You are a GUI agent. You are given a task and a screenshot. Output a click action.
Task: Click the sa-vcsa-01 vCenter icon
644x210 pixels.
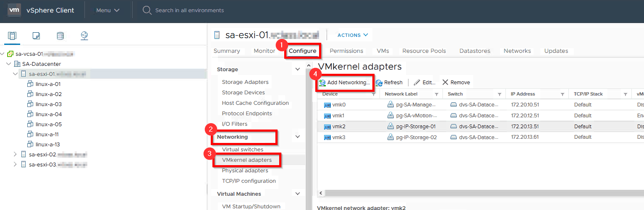tap(11, 54)
